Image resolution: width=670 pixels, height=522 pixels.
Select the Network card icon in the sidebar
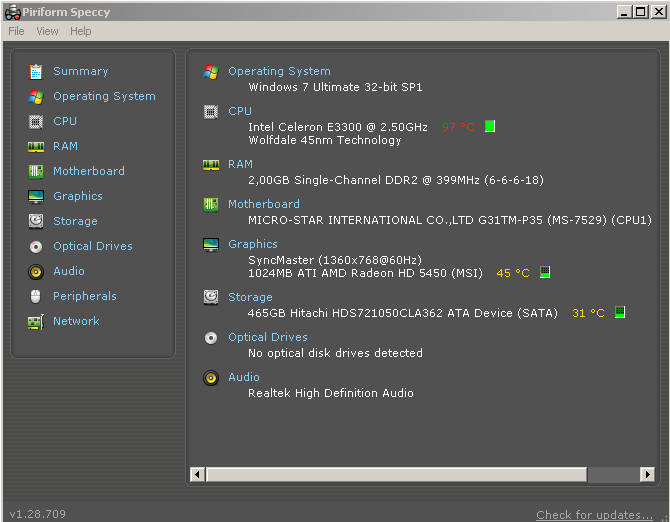(x=36, y=322)
